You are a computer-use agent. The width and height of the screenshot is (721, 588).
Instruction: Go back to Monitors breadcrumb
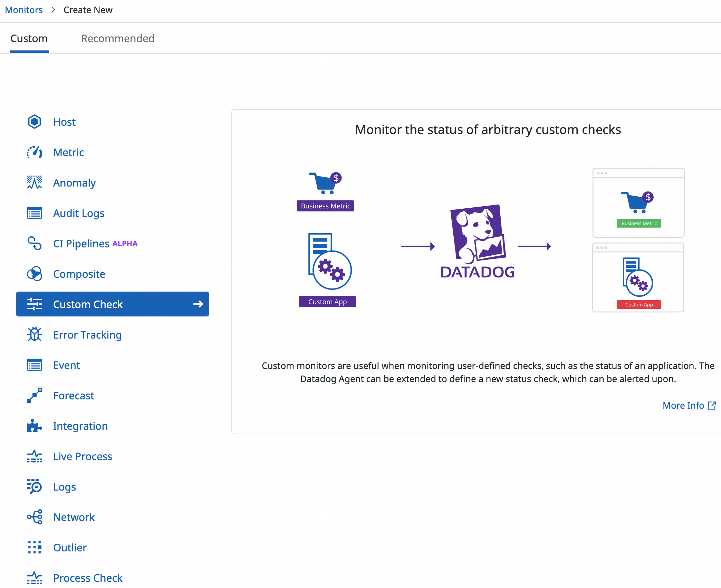pyautogui.click(x=24, y=10)
